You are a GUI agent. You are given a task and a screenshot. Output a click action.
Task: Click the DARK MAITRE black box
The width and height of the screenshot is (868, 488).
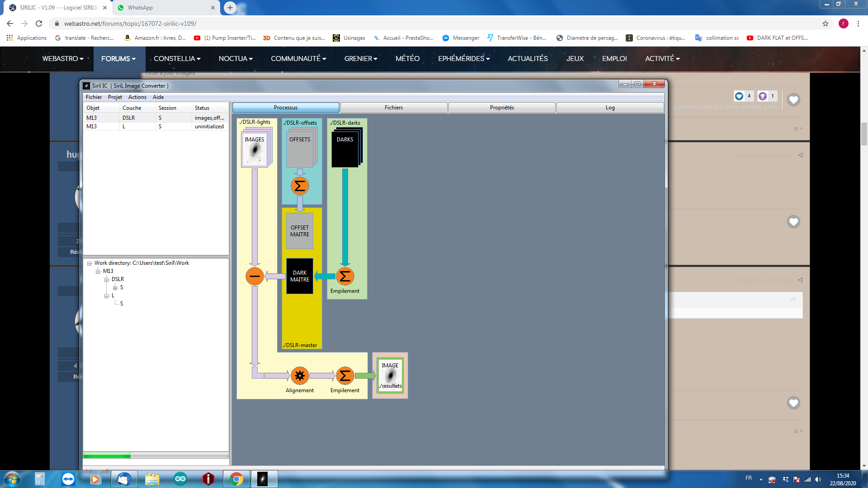(x=299, y=276)
